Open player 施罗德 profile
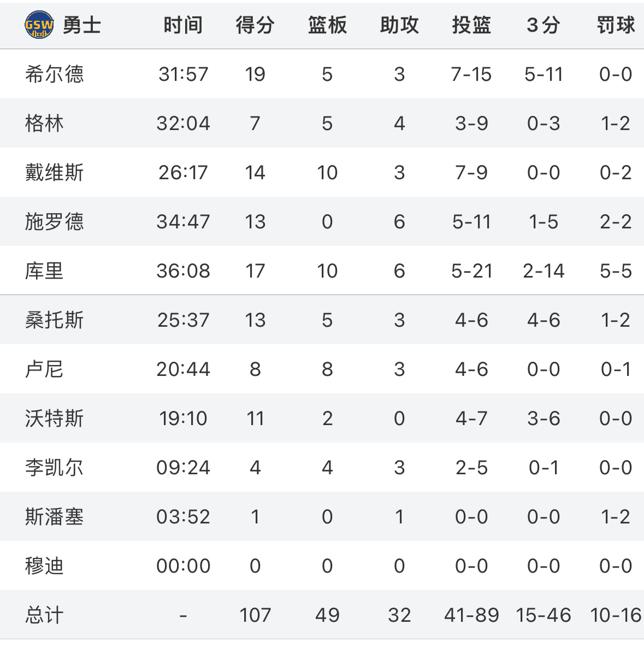 pos(54,222)
